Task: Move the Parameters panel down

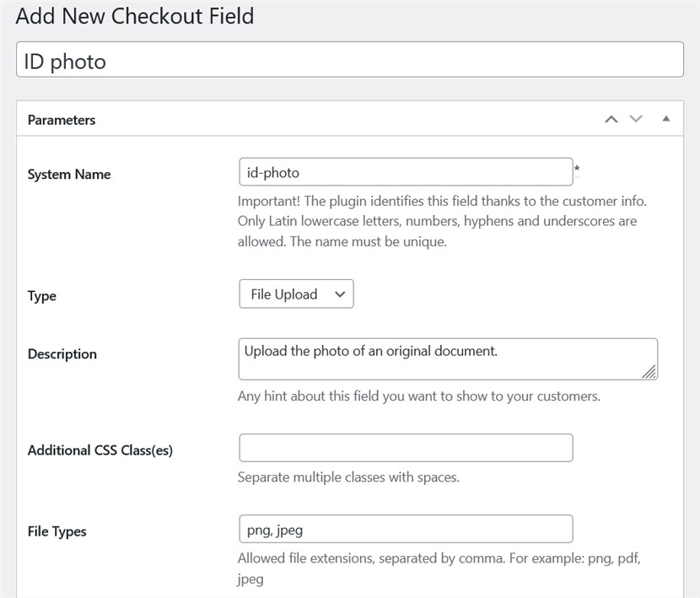Action: pos(636,120)
